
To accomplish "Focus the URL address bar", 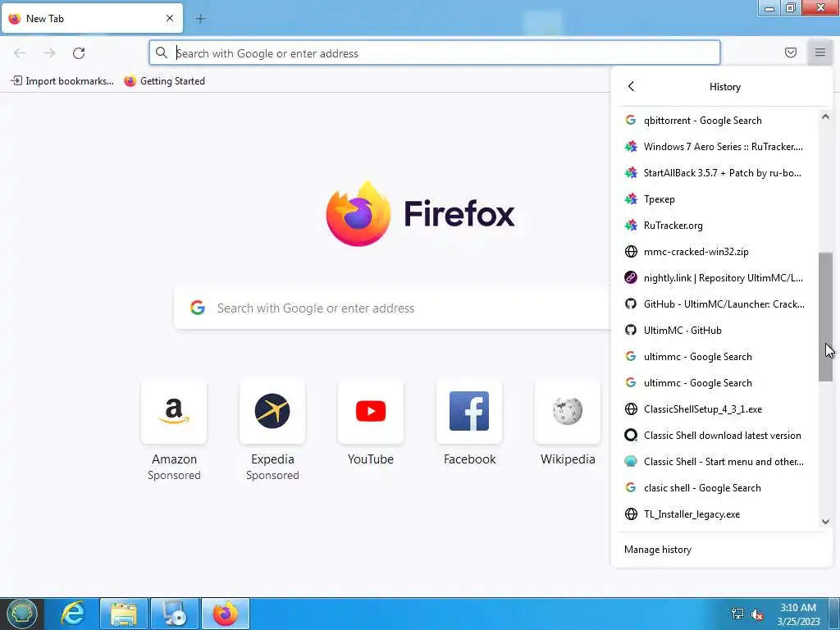I will coord(435,53).
